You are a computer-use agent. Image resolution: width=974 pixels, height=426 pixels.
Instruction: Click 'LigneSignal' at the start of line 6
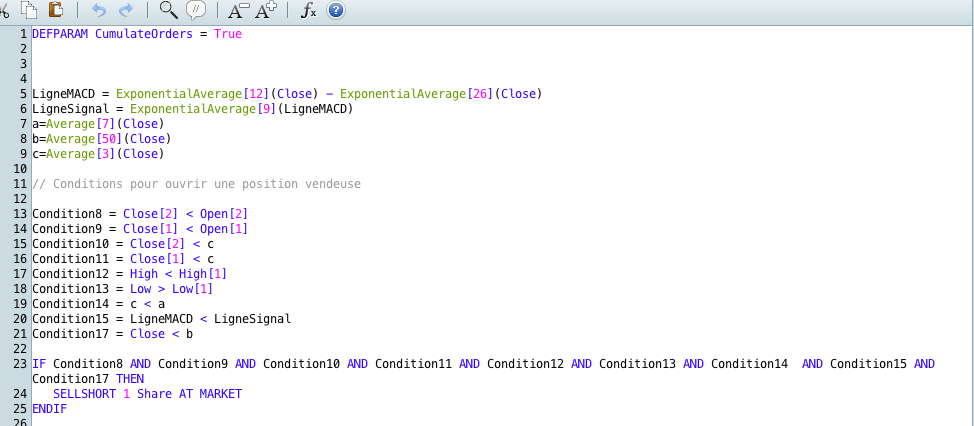tap(71, 109)
